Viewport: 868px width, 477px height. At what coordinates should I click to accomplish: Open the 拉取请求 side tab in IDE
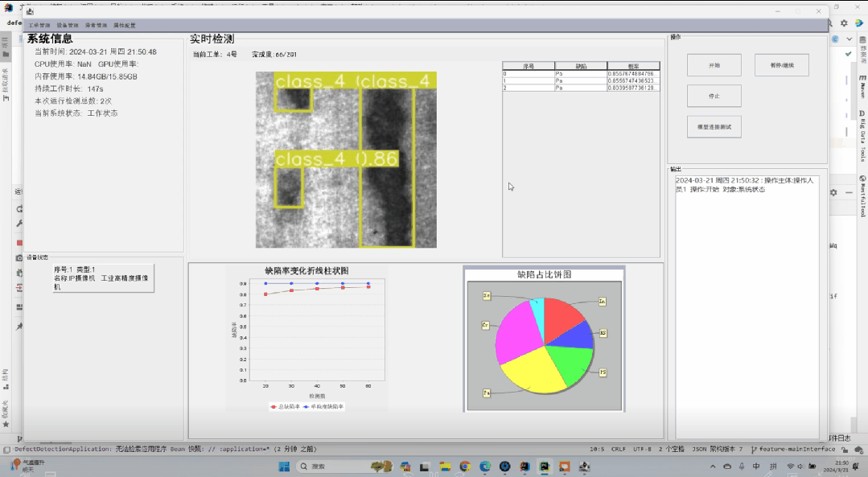6,84
